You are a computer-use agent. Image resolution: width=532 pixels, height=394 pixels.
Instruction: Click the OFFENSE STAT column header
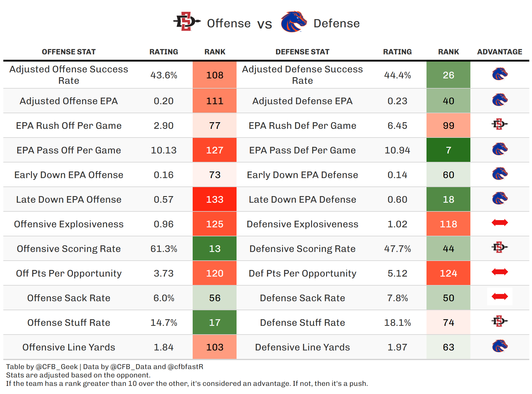pos(69,52)
